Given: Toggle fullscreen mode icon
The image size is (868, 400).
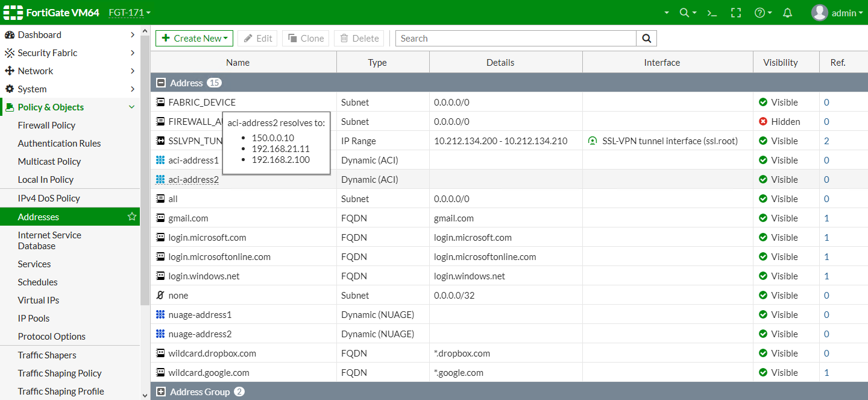Looking at the screenshot, I should (x=735, y=13).
